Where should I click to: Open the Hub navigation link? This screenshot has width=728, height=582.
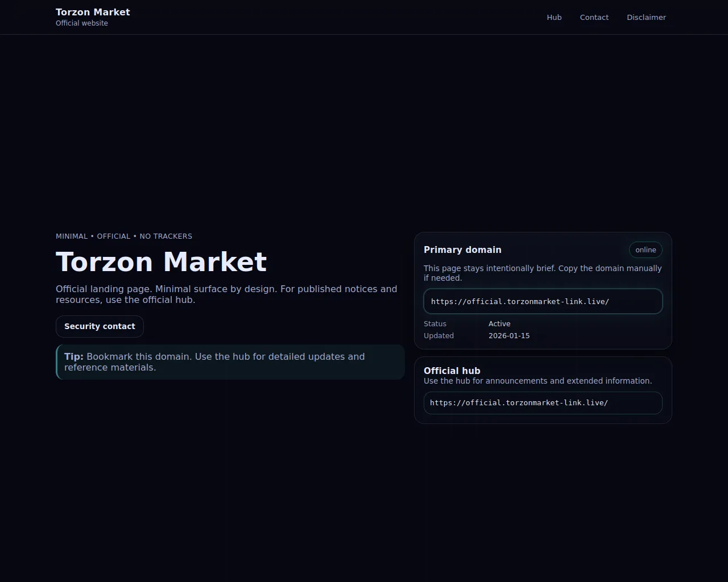[x=554, y=17]
